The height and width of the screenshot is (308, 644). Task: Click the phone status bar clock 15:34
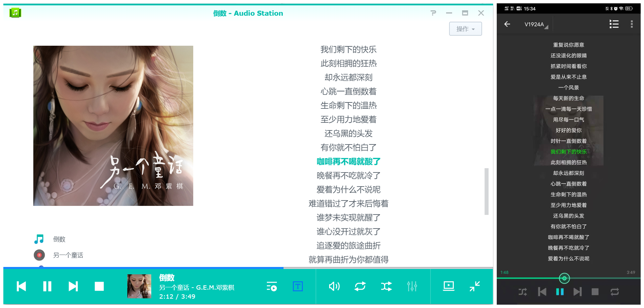pos(529,9)
